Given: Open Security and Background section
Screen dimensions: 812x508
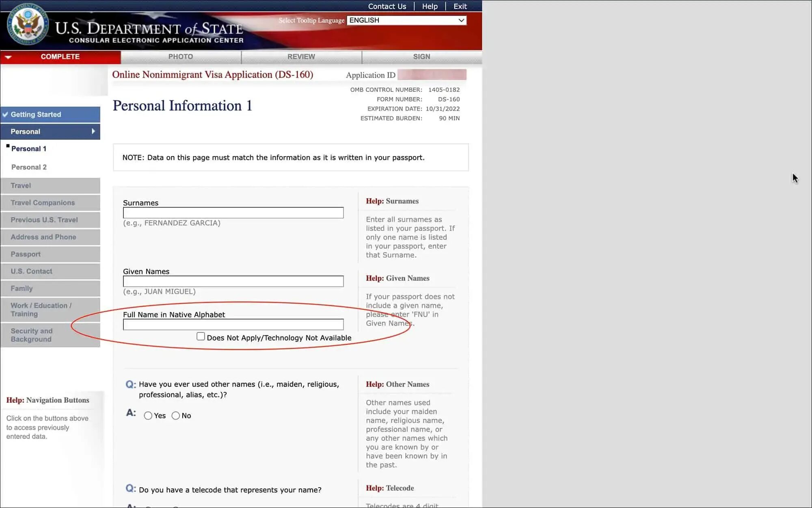Looking at the screenshot, I should click(32, 335).
